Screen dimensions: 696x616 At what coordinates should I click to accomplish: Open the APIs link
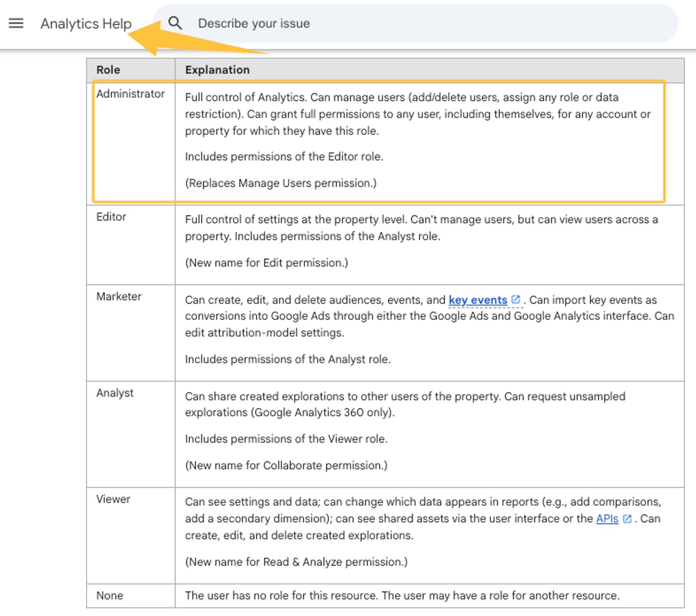point(607,519)
